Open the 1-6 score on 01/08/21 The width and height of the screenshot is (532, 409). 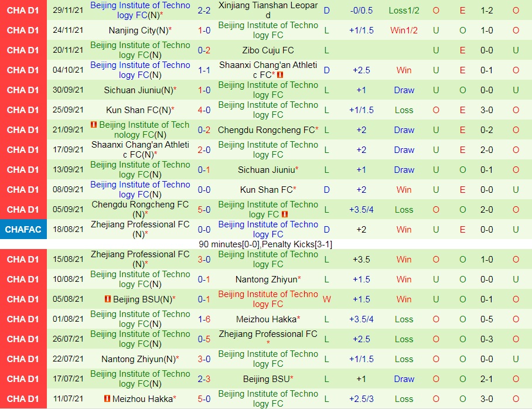tap(204, 319)
